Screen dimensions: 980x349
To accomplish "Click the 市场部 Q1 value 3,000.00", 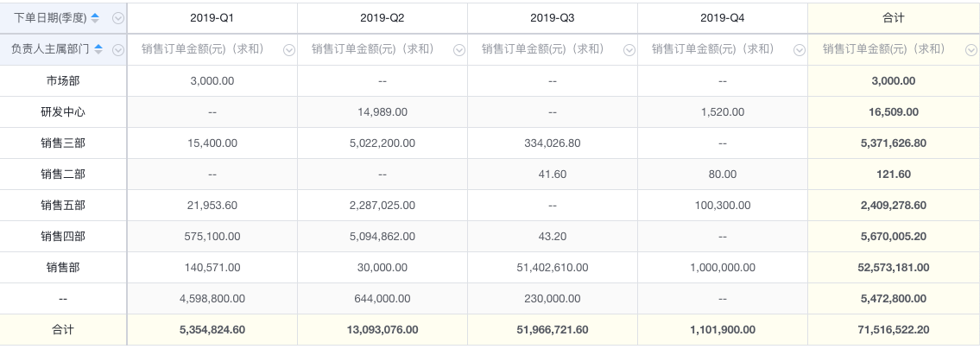I will click(212, 80).
